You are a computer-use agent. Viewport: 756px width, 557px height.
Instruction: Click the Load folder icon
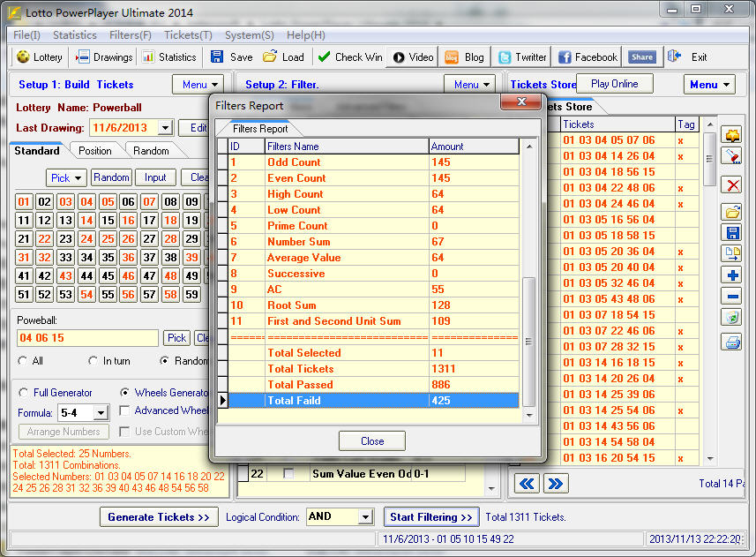click(x=270, y=56)
